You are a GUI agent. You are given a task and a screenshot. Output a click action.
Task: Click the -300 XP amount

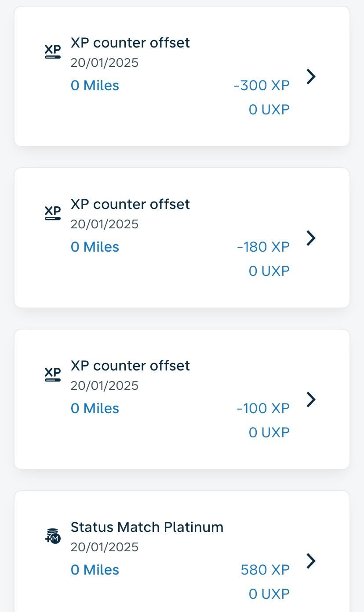tap(262, 85)
